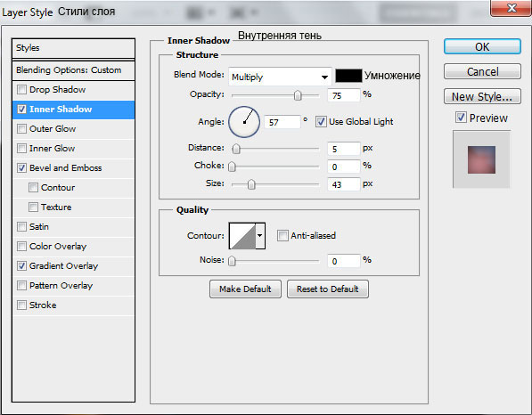This screenshot has width=532, height=415.
Task: Click the New Style... button
Action: (x=482, y=97)
